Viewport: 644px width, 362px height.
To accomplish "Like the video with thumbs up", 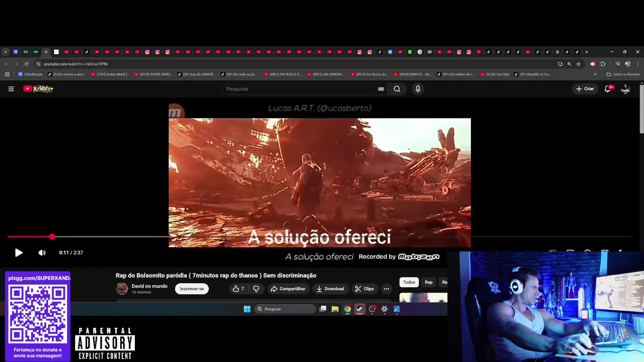I will (238, 289).
